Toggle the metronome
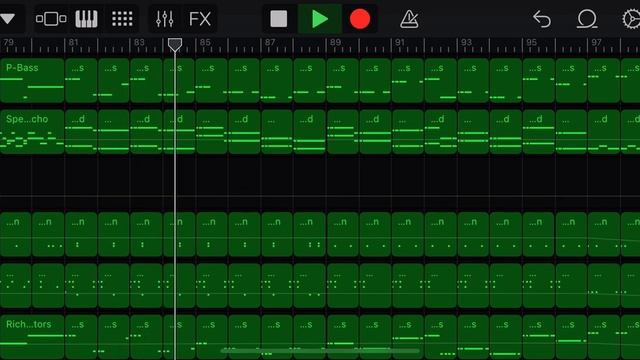Viewport: 640px width, 360px height. coord(409,19)
